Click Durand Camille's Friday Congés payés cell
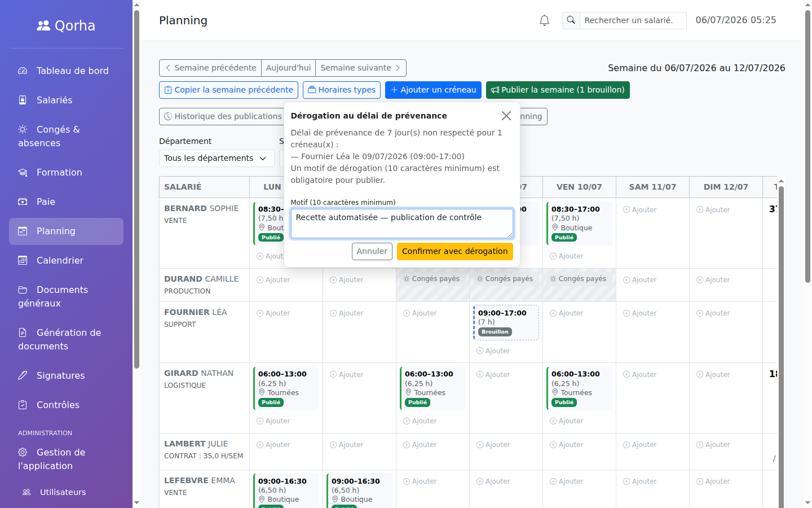This screenshot has height=508, width=812. tap(579, 284)
